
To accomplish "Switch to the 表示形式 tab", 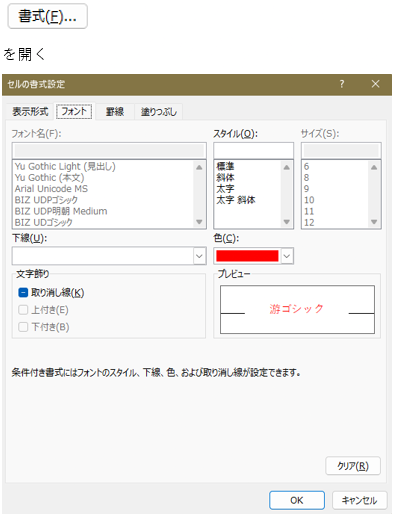I will (x=30, y=111).
